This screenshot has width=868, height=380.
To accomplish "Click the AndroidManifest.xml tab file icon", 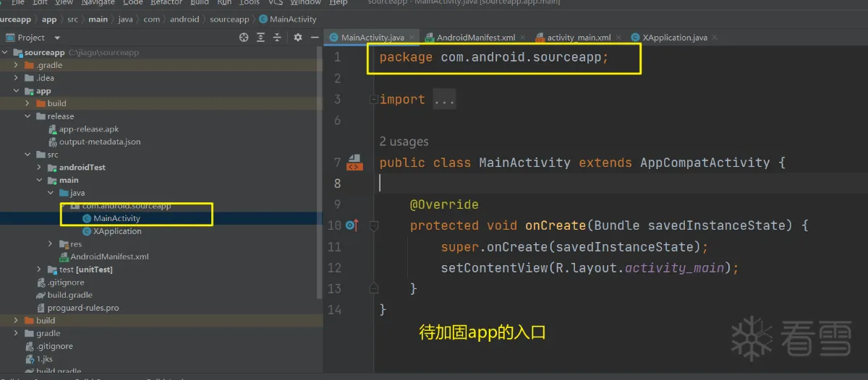I will coord(430,38).
